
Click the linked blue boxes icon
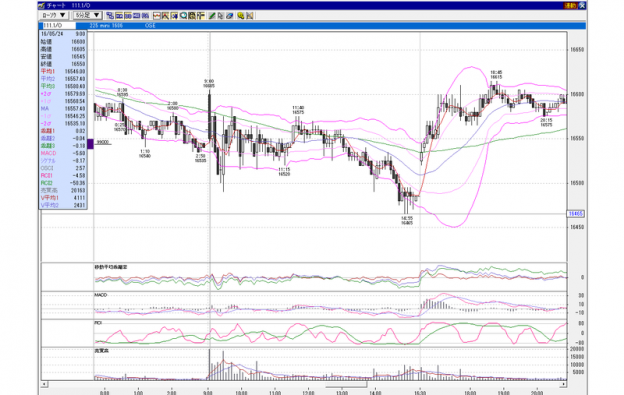pyautogui.click(x=110, y=16)
